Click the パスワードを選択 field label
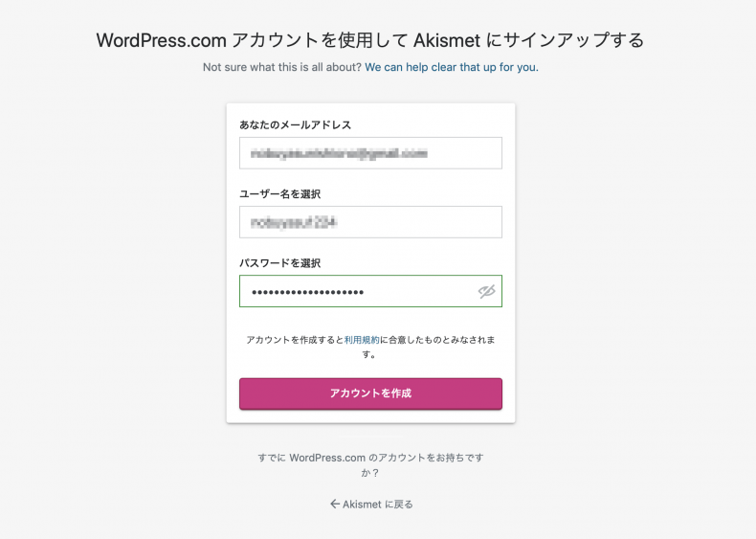Viewport: 756px width, 539px height. pyautogui.click(x=280, y=263)
